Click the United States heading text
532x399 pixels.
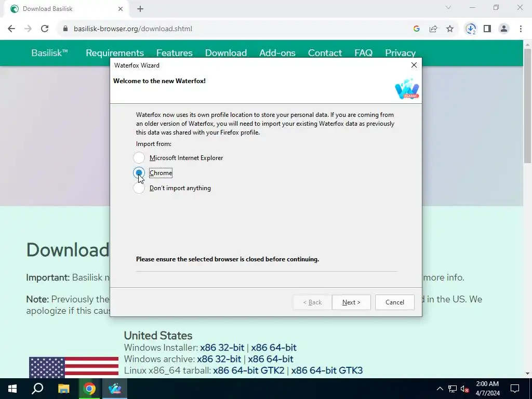point(158,336)
